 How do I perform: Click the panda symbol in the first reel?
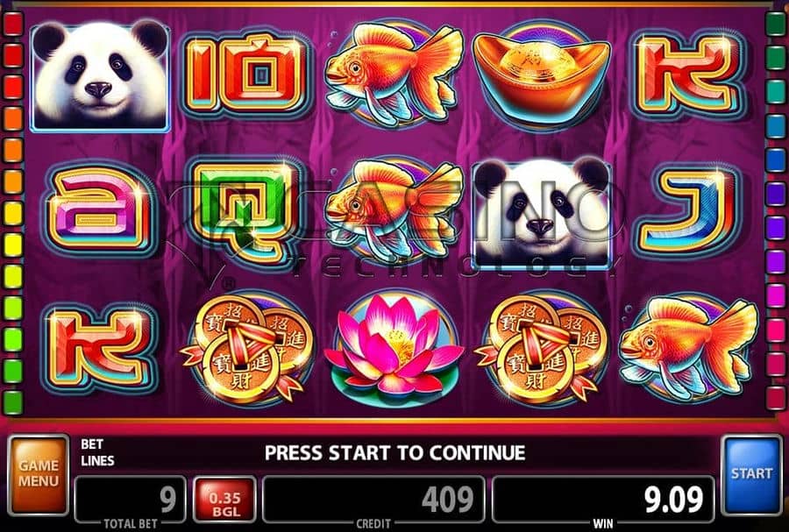[x=100, y=75]
